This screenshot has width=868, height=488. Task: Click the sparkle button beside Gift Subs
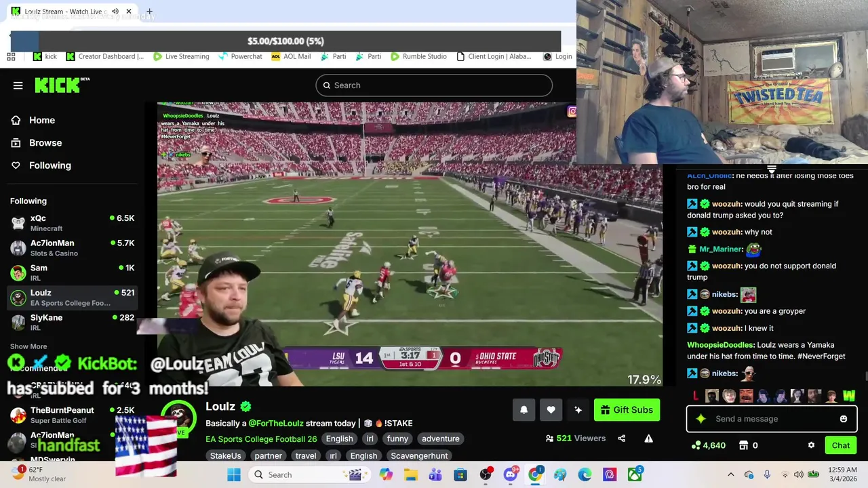(x=578, y=410)
